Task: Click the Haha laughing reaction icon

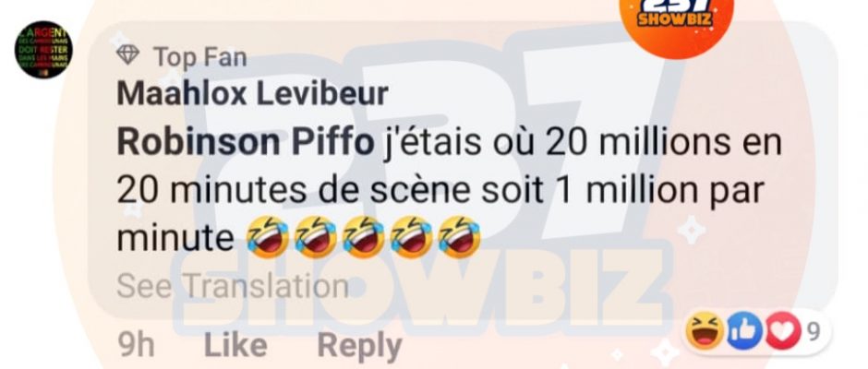Action: coord(705,331)
